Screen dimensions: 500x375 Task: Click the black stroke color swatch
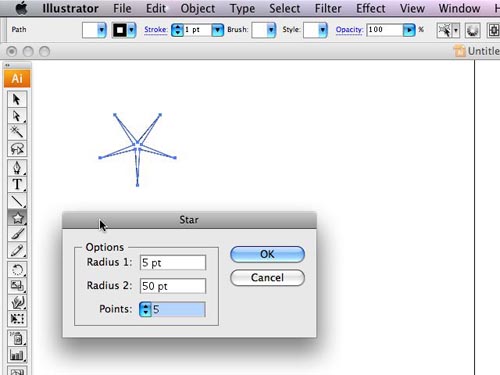120,30
